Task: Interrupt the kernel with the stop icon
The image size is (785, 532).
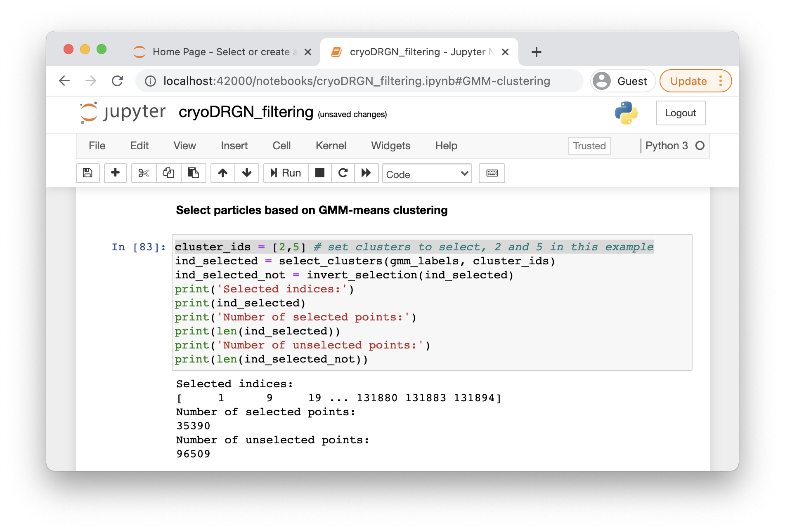Action: (x=320, y=173)
